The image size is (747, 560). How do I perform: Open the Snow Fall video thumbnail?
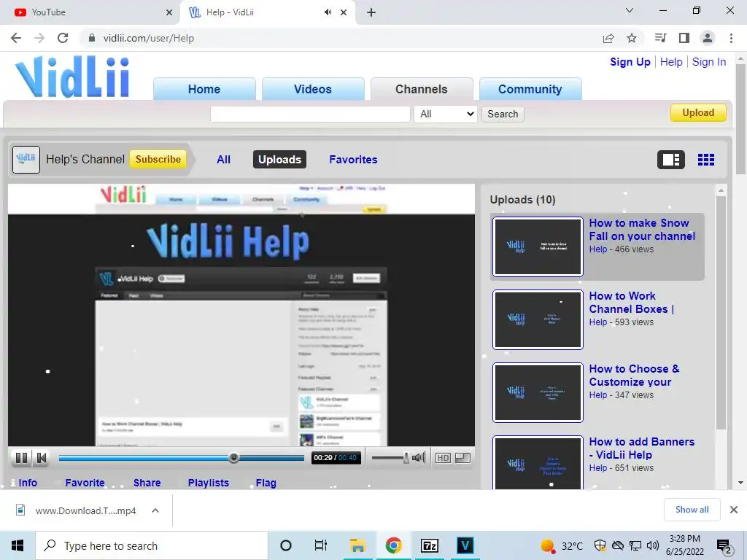point(538,246)
